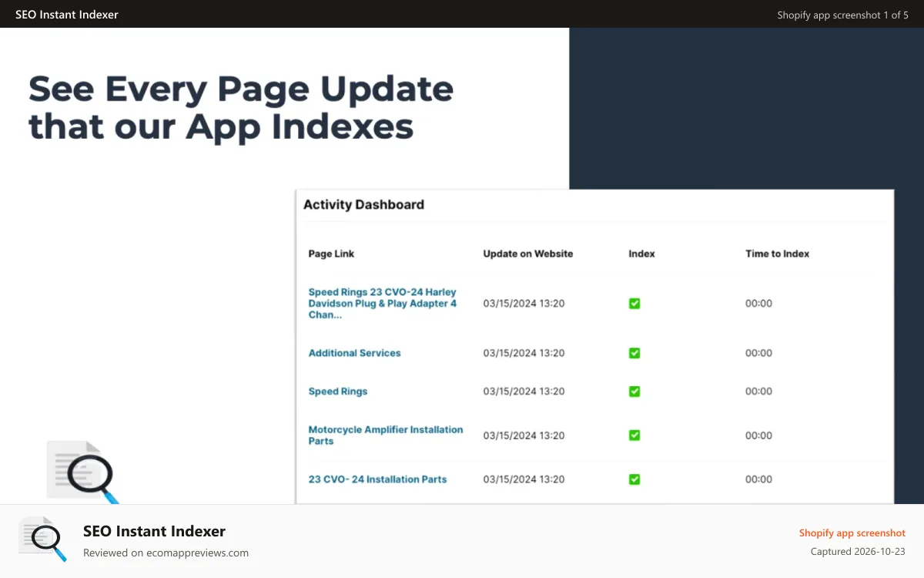The image size is (924, 578).
Task: Click index checkmark for Motorcycle Amplifier Installation Parts
Action: pos(634,435)
